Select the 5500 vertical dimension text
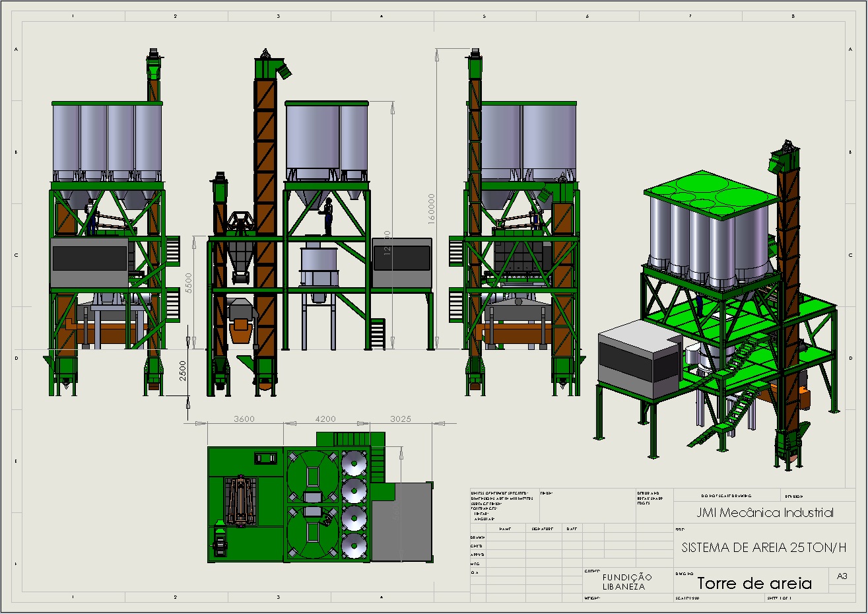The width and height of the screenshot is (868, 614). tap(189, 283)
